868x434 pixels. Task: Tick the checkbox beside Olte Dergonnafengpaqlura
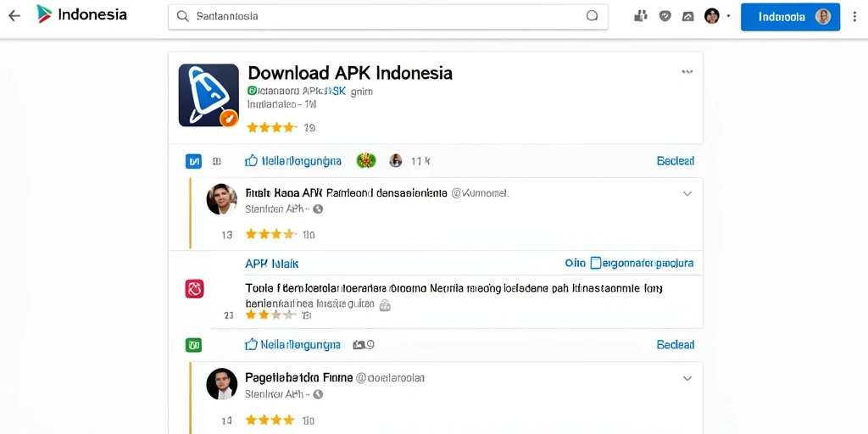[x=596, y=263]
